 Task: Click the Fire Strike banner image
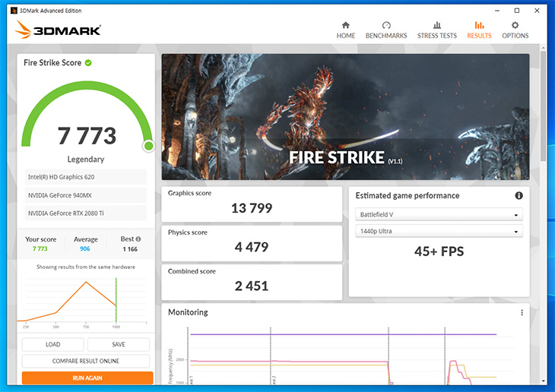pyautogui.click(x=345, y=117)
